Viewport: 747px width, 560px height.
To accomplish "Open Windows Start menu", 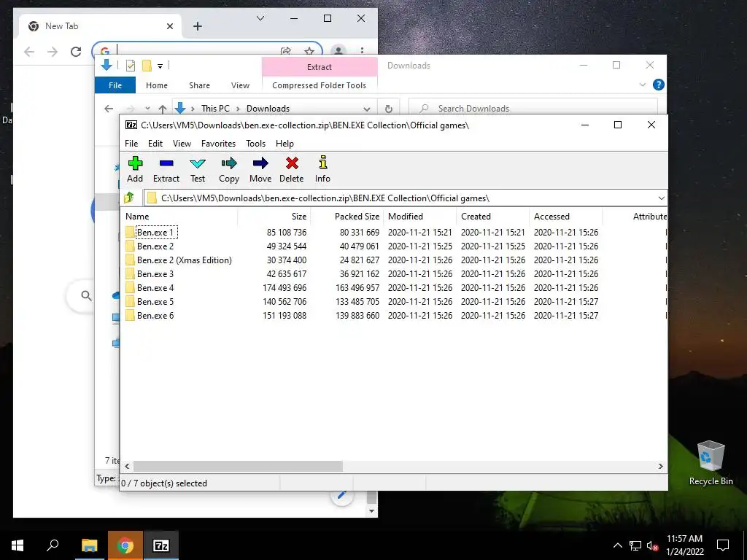I will click(18, 545).
